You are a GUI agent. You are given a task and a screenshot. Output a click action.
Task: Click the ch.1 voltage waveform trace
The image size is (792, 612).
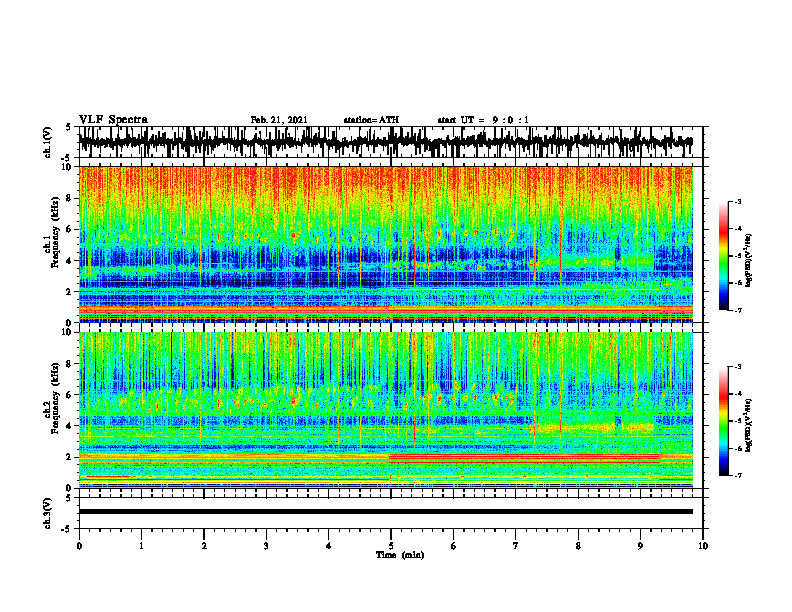coord(385,142)
